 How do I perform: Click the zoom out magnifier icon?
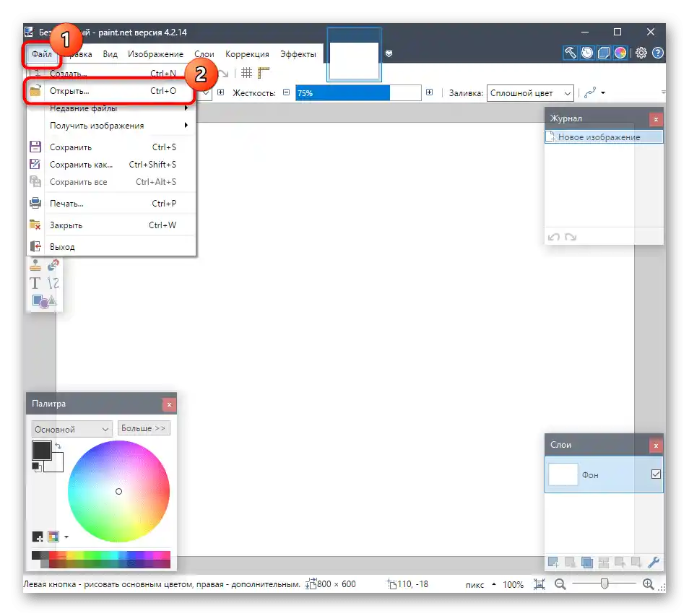point(560,584)
